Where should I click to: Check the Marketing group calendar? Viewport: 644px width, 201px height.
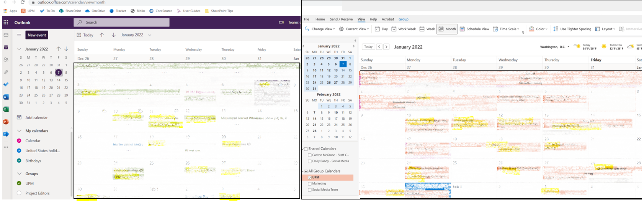tap(310, 184)
